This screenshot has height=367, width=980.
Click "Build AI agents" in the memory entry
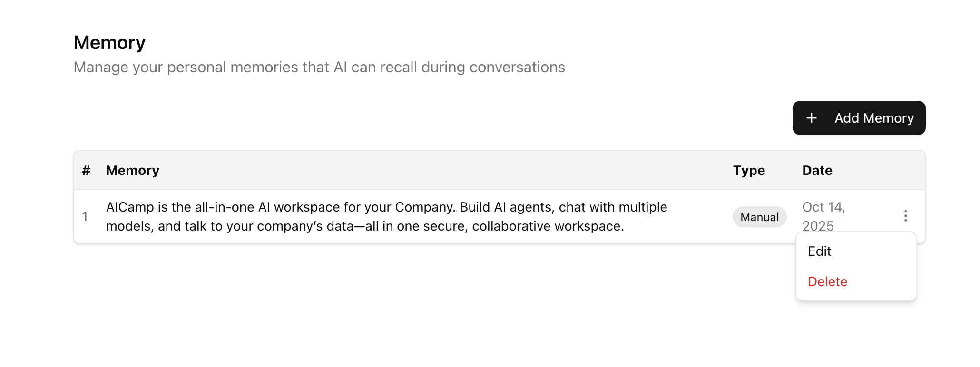[506, 207]
